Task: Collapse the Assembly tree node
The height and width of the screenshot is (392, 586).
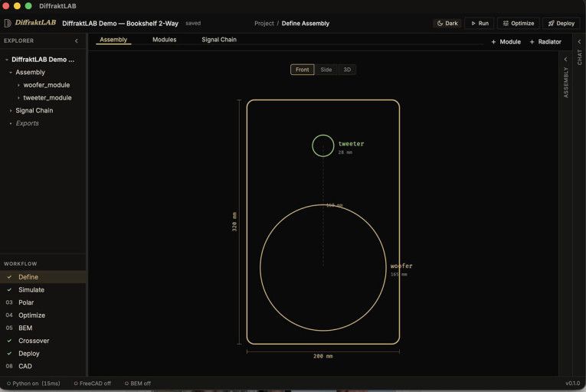Action: coord(11,72)
